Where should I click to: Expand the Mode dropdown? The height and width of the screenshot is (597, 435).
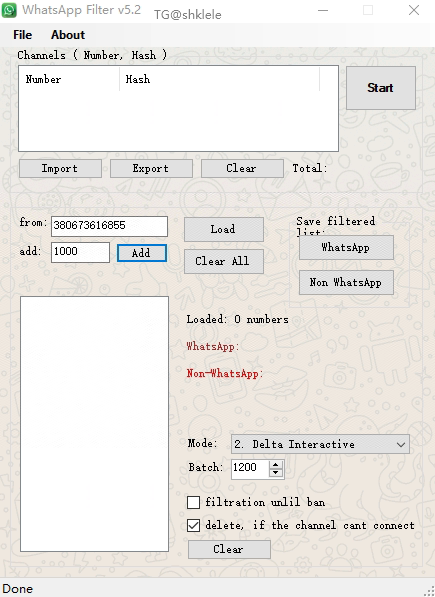point(320,444)
